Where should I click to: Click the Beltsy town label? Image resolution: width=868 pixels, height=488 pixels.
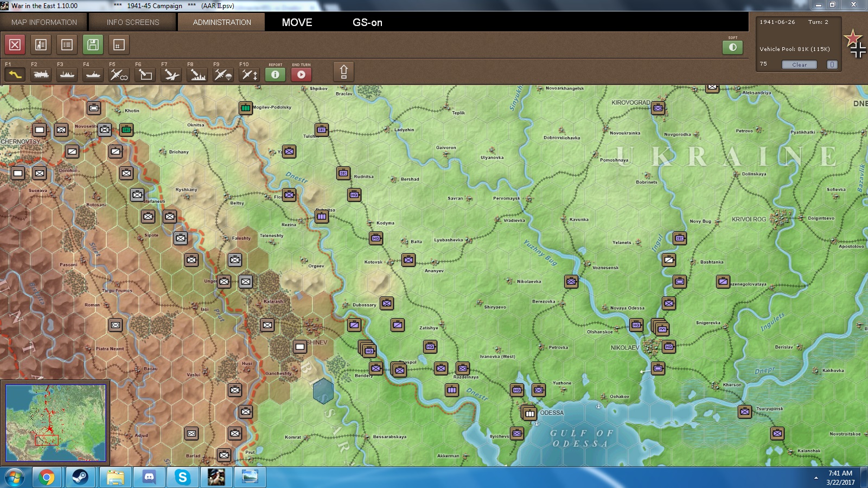point(237,203)
